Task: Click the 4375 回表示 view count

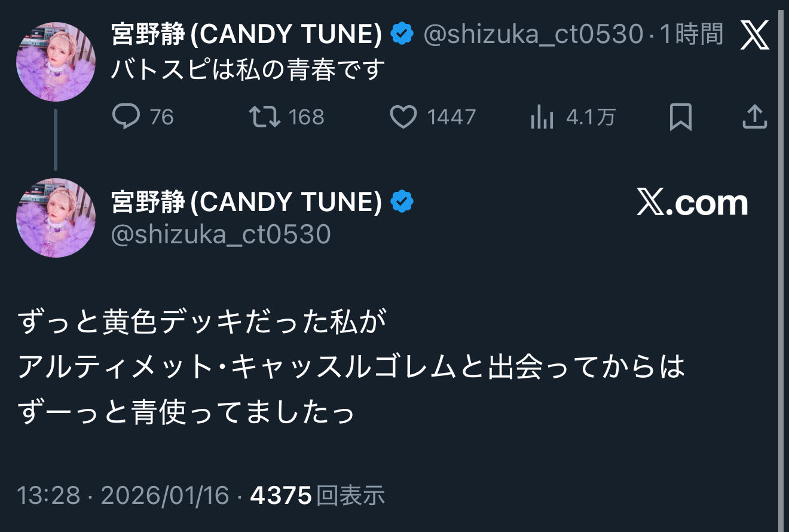Action: 317,496
